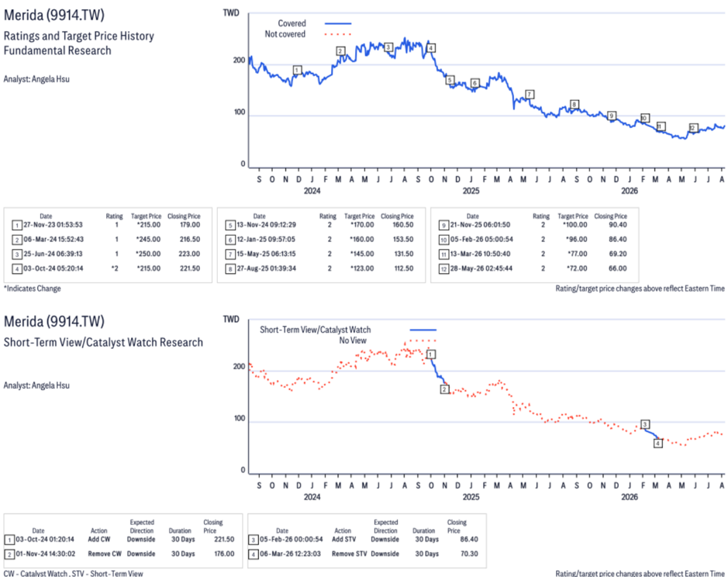728x577 pixels.
Task: Click marker 9 on the Ratings price chart
Action: tap(612, 116)
